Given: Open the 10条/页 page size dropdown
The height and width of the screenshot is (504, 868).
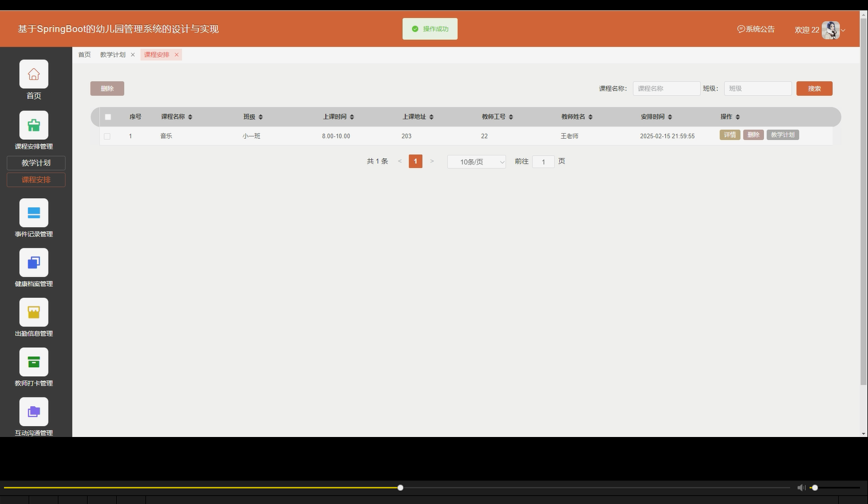Looking at the screenshot, I should 476,162.
